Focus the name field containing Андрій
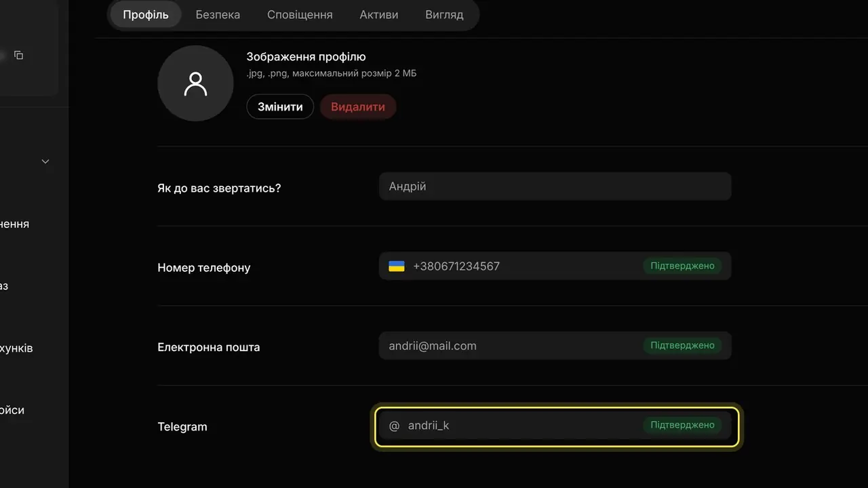This screenshot has width=868, height=488. pyautogui.click(x=555, y=186)
